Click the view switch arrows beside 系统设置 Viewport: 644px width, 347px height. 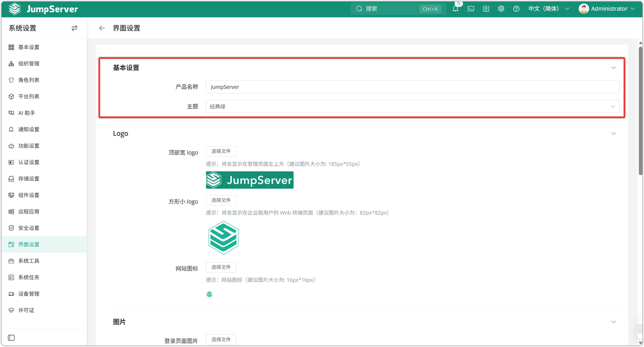(x=74, y=28)
